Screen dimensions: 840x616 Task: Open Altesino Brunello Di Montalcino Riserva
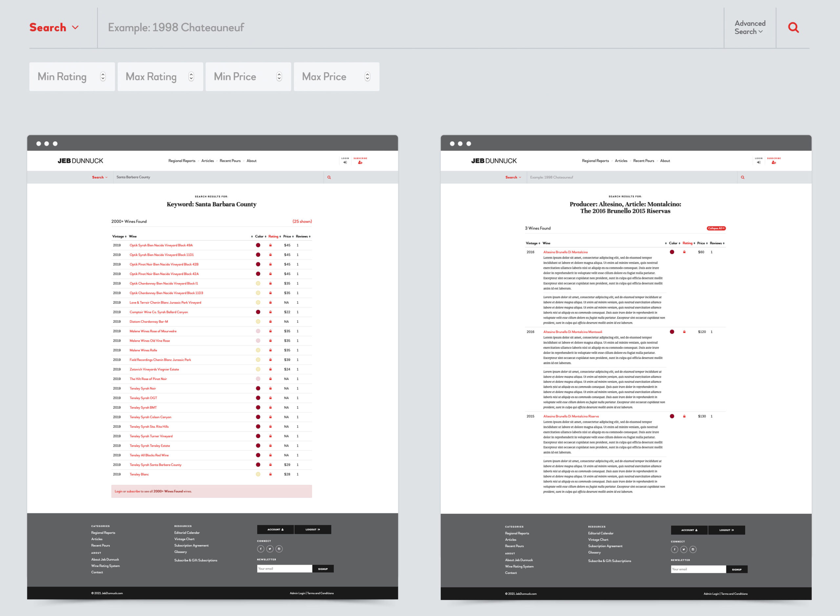[571, 416]
